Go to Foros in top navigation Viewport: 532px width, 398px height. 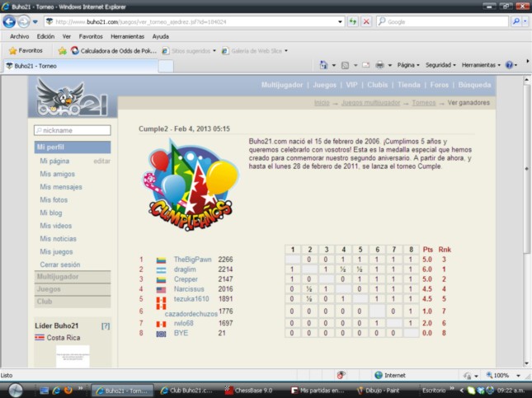pyautogui.click(x=439, y=85)
